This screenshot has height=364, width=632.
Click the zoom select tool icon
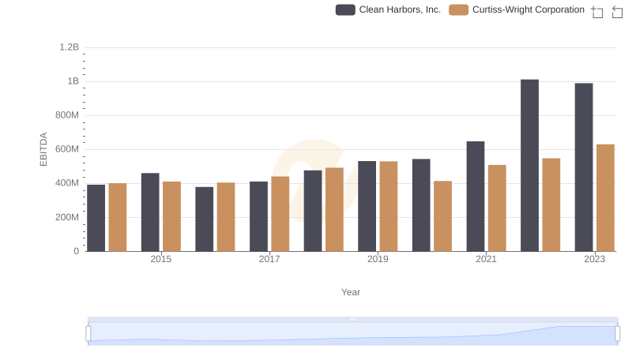tap(597, 12)
